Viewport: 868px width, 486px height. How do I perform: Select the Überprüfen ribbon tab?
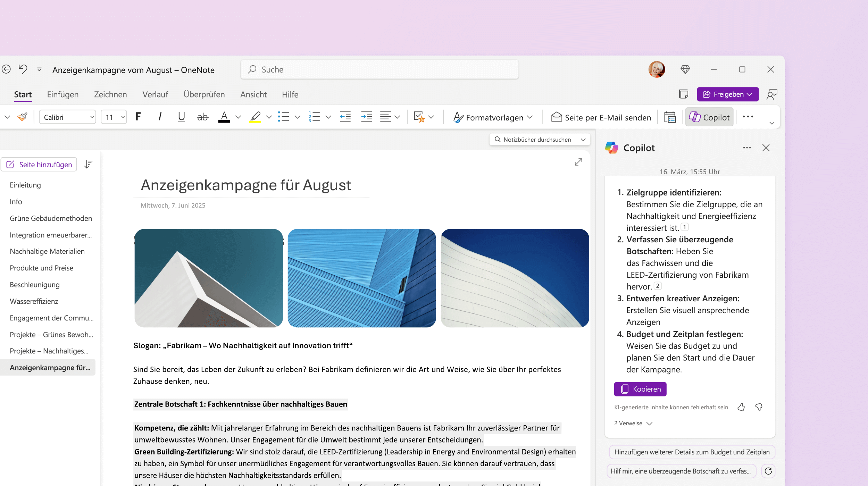click(x=204, y=94)
